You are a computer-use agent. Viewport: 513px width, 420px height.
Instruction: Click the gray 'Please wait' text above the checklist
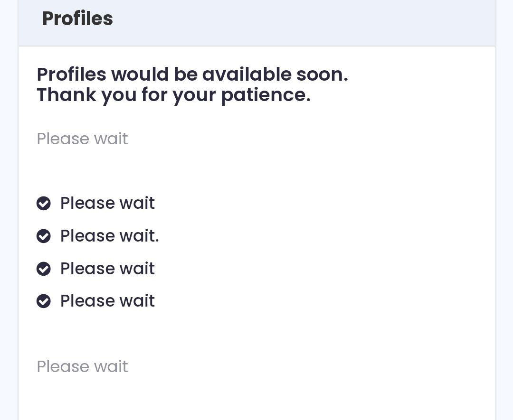pos(82,139)
